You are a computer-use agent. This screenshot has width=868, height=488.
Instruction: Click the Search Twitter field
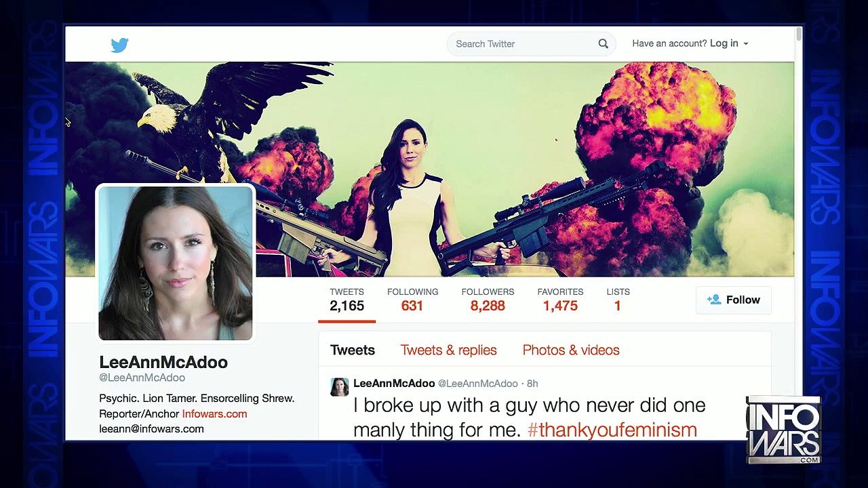coord(531,44)
